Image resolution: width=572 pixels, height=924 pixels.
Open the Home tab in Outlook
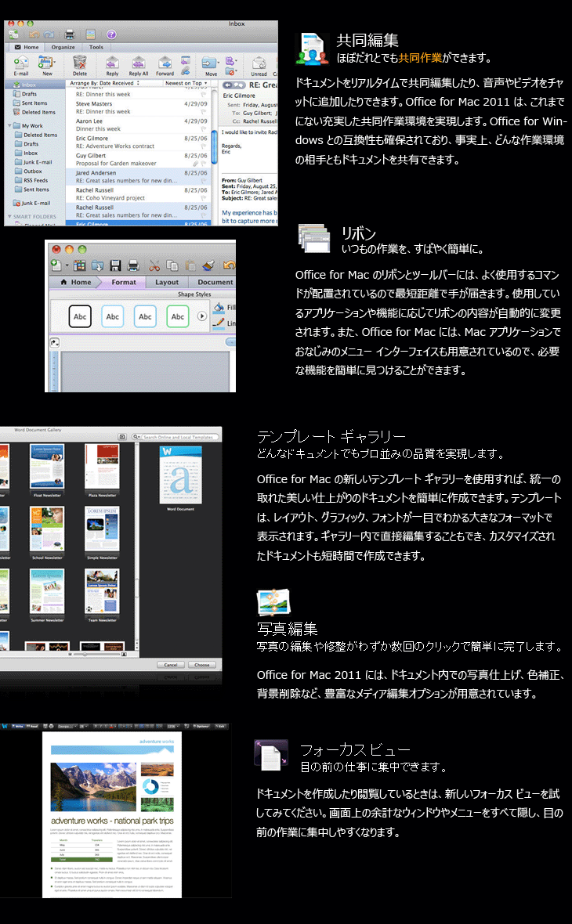[27, 47]
